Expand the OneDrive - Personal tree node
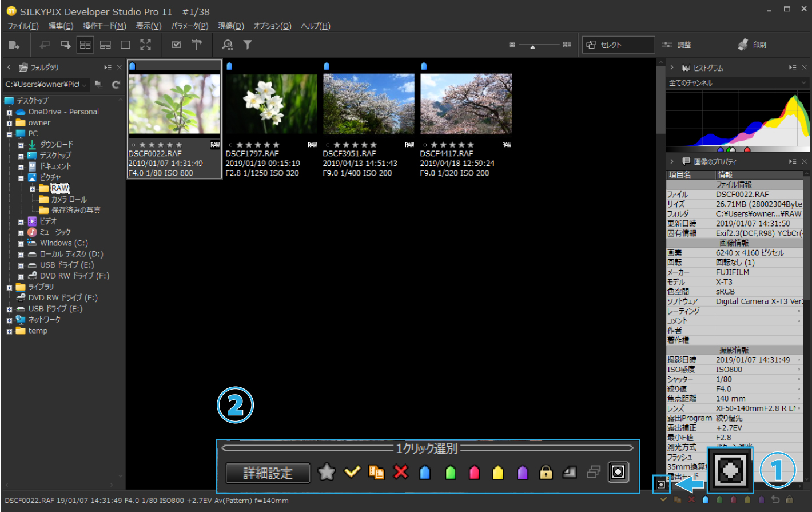Viewport: 812px width, 512px height. click(x=9, y=112)
